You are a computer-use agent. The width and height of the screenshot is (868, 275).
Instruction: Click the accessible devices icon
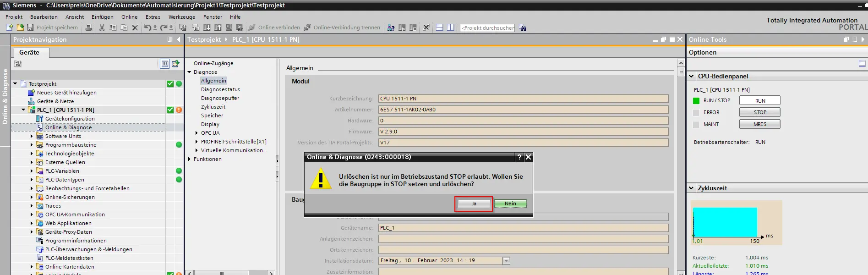pos(391,27)
